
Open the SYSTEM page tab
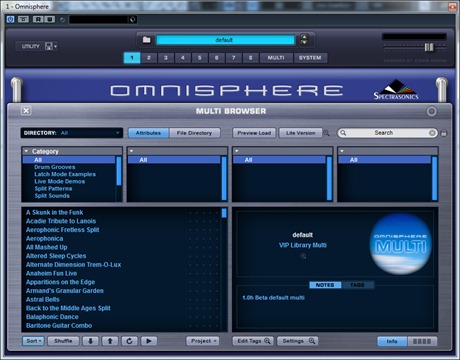[310, 58]
